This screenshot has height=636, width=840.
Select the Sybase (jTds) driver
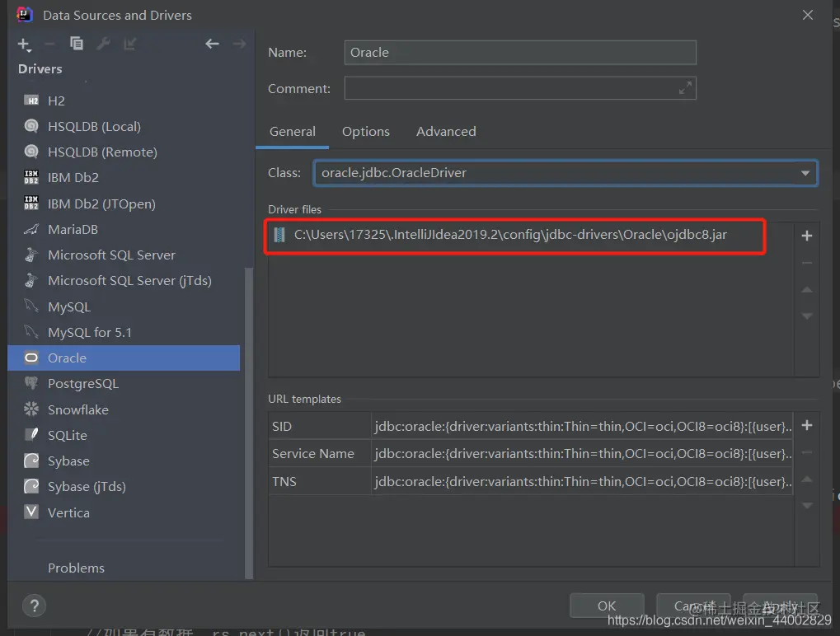pyautogui.click(x=124, y=487)
